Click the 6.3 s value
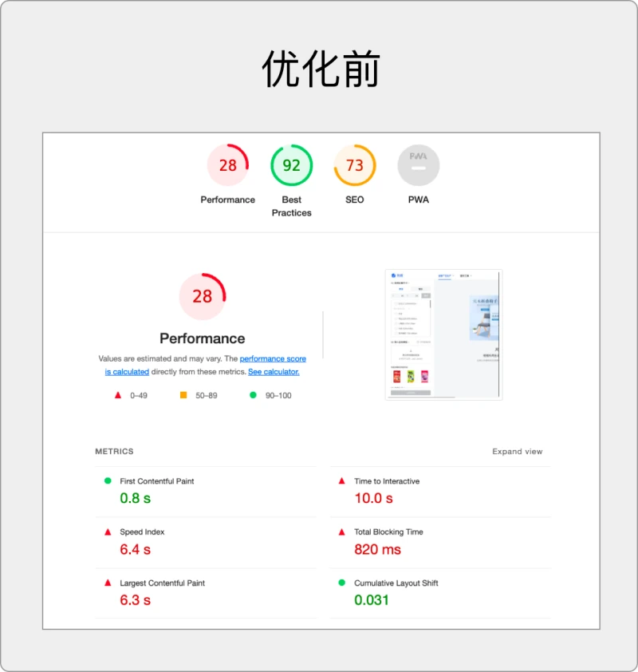Viewport: 638px width, 672px height. (136, 600)
